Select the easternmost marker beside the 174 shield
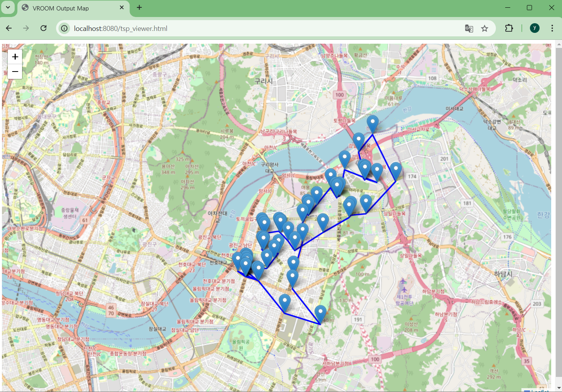562x392 pixels. coord(395,171)
